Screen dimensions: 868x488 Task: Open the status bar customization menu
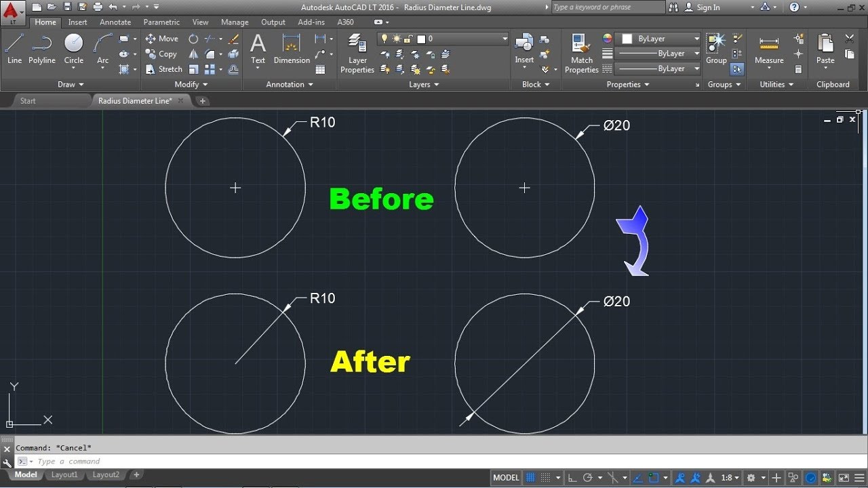coord(859,478)
